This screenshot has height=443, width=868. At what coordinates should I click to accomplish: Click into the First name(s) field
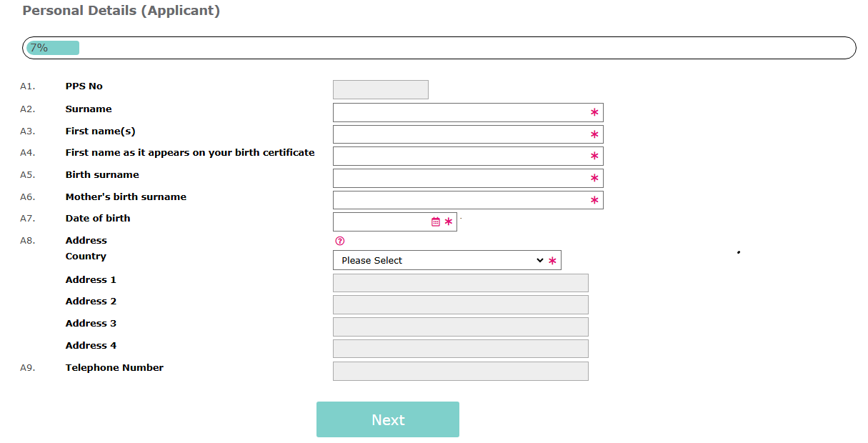click(461, 134)
